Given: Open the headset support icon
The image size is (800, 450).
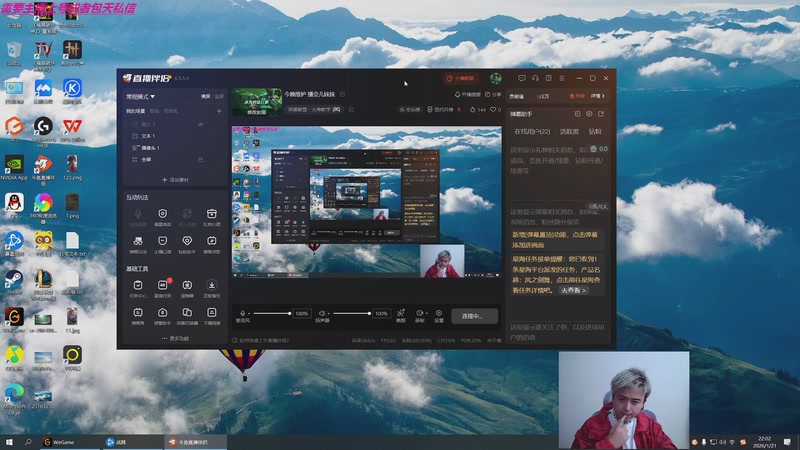Looking at the screenshot, I should point(535,79).
